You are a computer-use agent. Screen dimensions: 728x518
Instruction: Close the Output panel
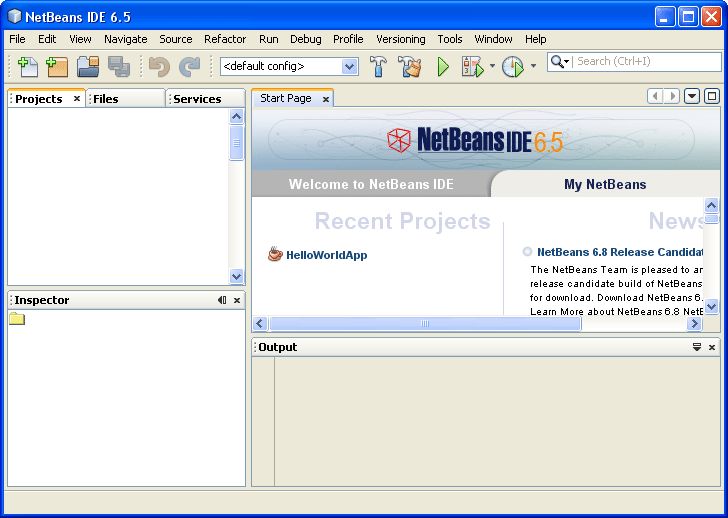[x=712, y=347]
